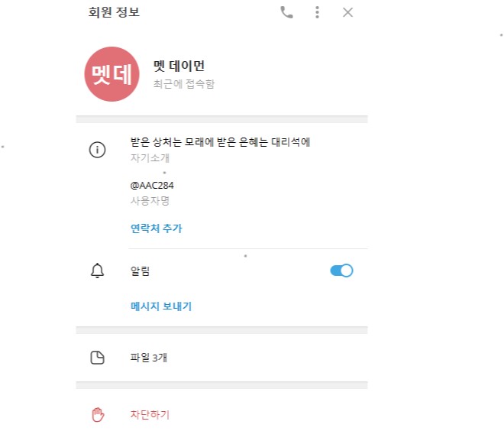Click the 알림 label row
504x431 pixels.
point(221,271)
